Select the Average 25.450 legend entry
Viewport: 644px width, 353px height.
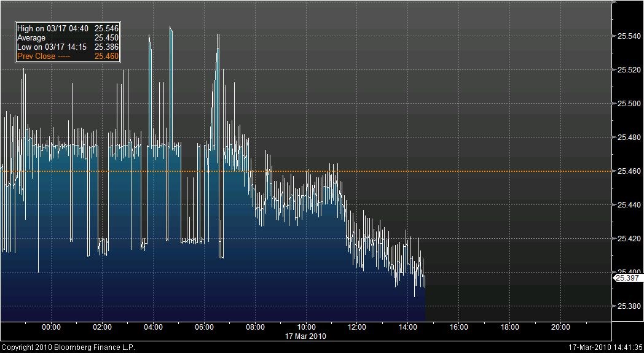pos(68,38)
